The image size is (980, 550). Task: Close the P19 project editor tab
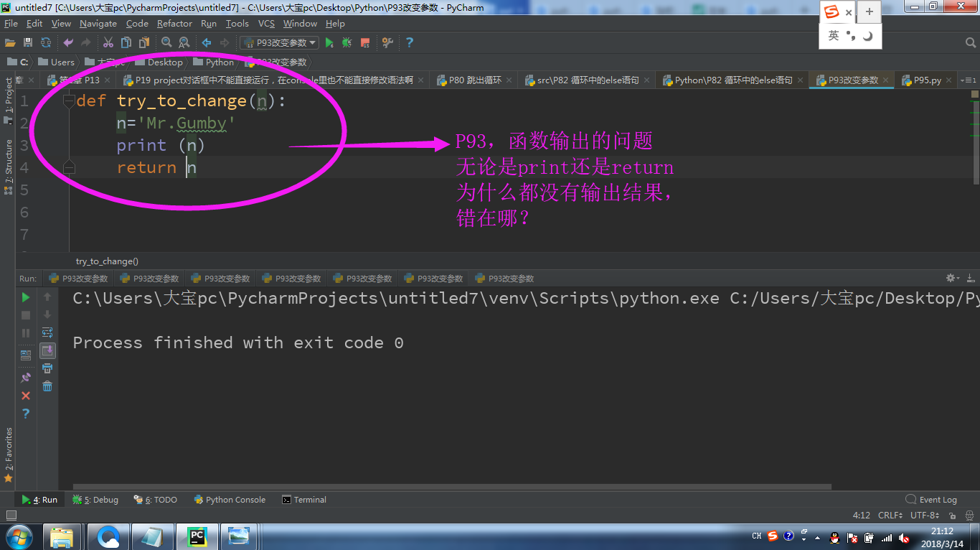421,80
